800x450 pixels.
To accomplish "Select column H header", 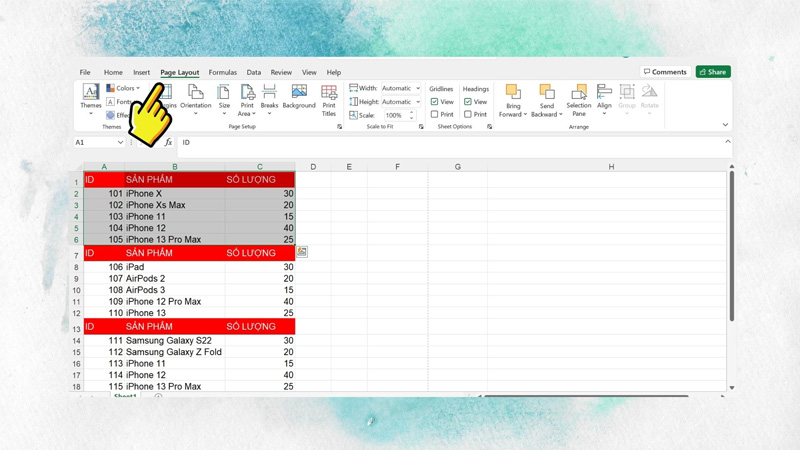I will pyautogui.click(x=611, y=167).
